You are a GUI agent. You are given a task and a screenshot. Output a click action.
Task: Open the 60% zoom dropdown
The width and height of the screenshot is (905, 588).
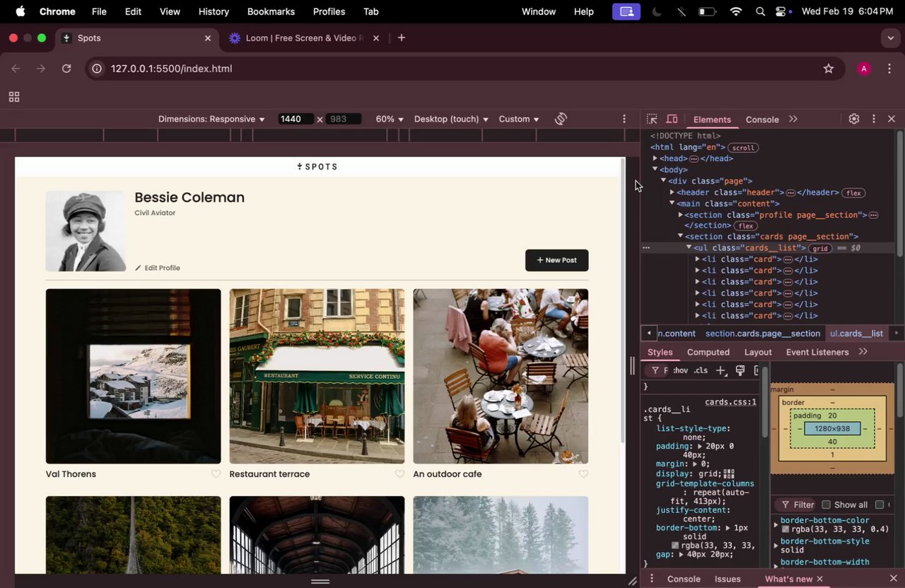click(390, 119)
